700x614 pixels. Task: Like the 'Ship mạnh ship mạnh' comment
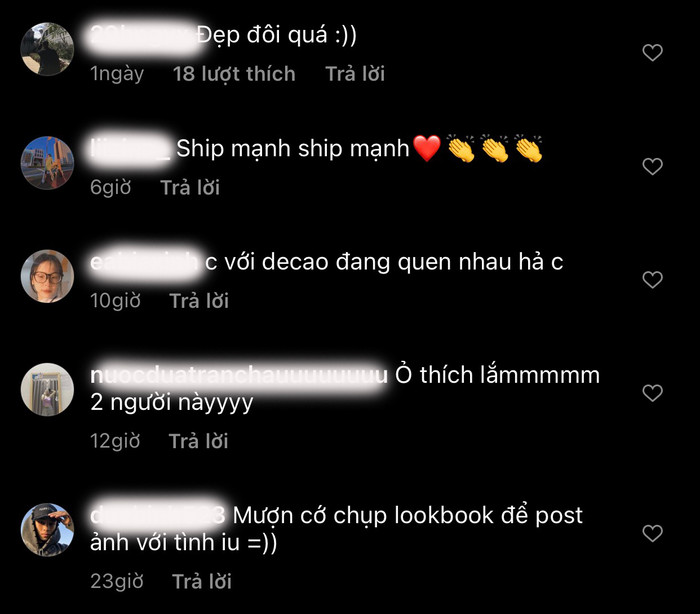coord(652,167)
